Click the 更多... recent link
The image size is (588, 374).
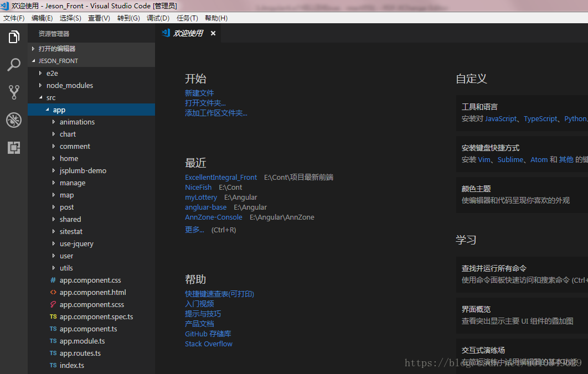click(x=195, y=230)
